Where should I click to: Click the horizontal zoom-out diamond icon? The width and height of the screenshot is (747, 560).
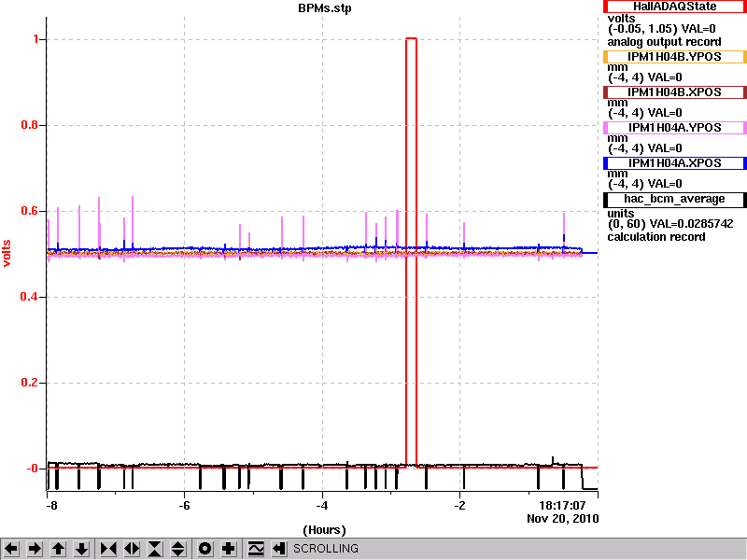[x=132, y=549]
